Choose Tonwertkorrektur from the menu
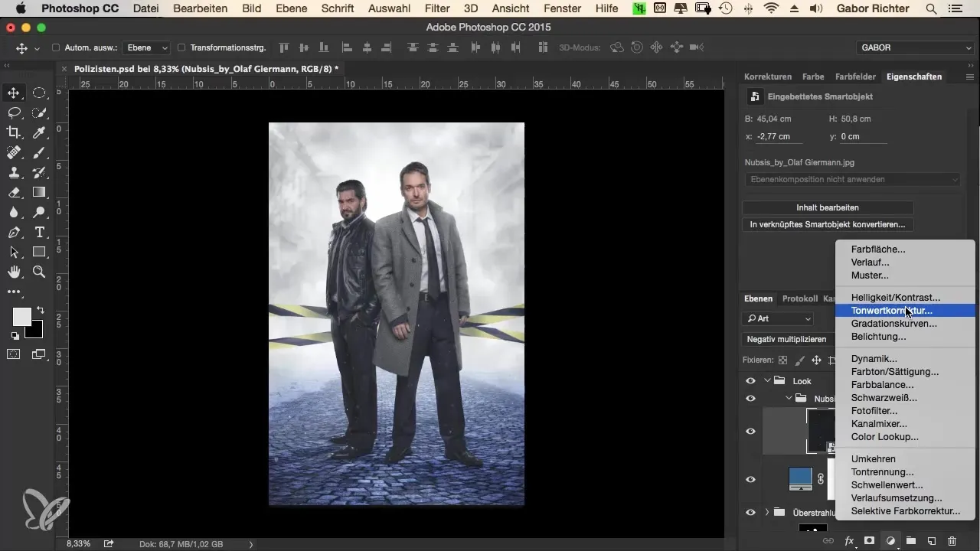Screen dimensions: 980x551 [x=905, y=311]
